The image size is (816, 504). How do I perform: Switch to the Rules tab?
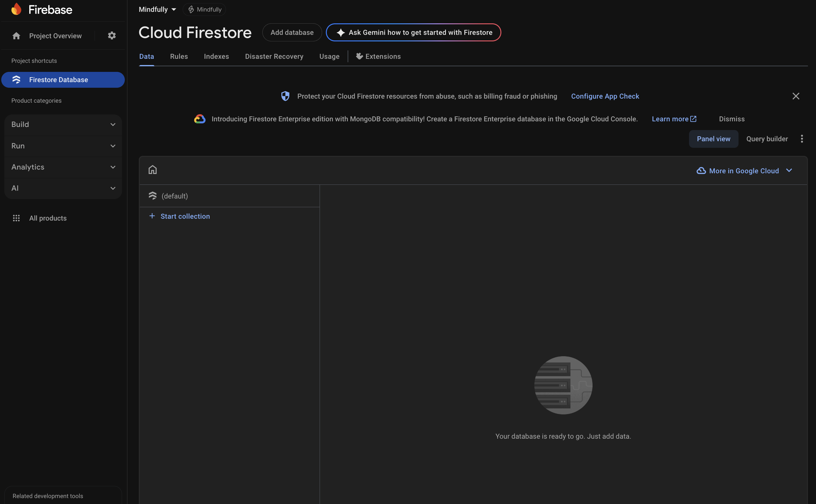179,56
